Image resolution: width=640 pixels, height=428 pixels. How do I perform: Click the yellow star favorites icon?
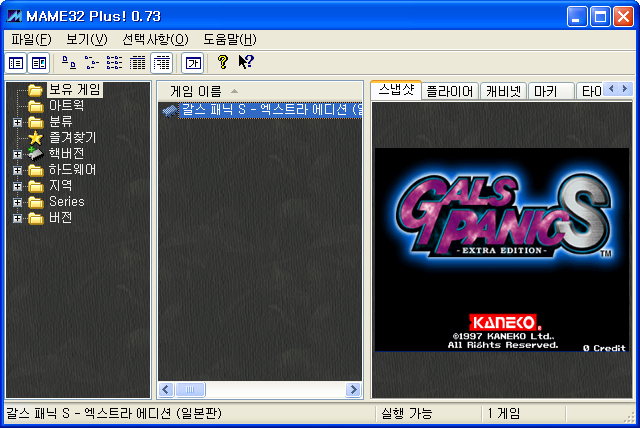(x=36, y=138)
